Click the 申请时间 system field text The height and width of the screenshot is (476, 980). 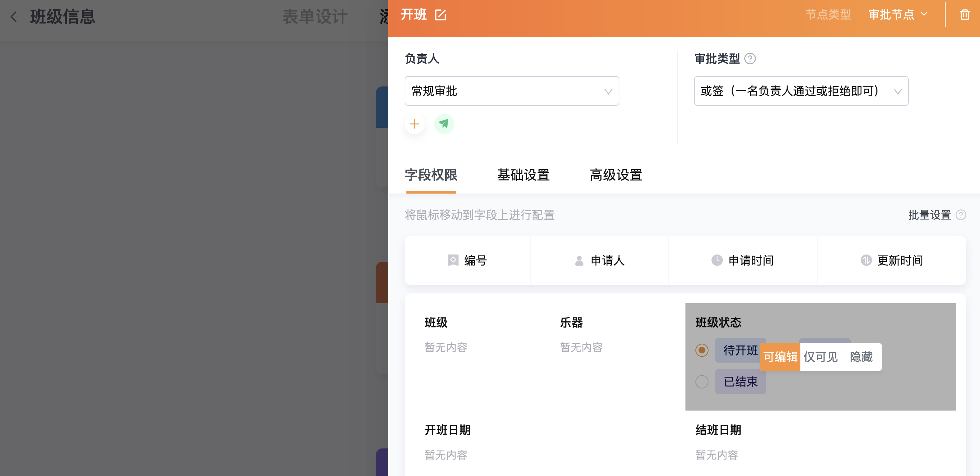751,260
